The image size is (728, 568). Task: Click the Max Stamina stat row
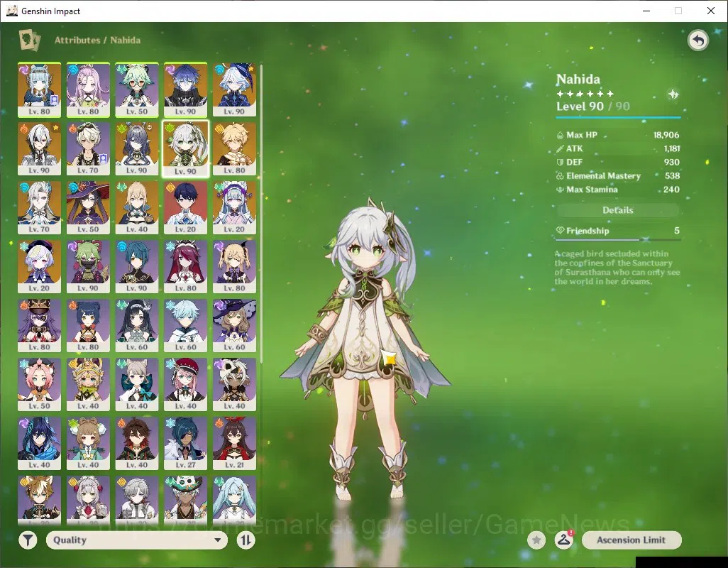(x=617, y=190)
